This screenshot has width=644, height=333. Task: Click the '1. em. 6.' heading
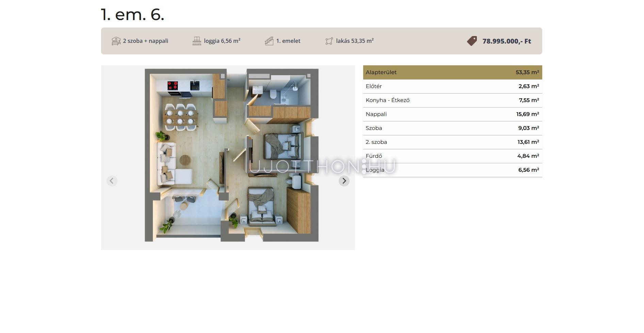(x=132, y=15)
